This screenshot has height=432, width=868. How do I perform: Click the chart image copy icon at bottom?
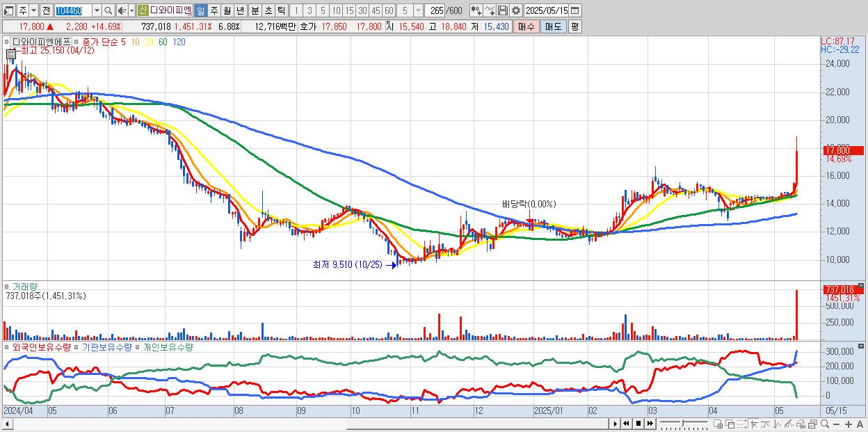(812, 424)
